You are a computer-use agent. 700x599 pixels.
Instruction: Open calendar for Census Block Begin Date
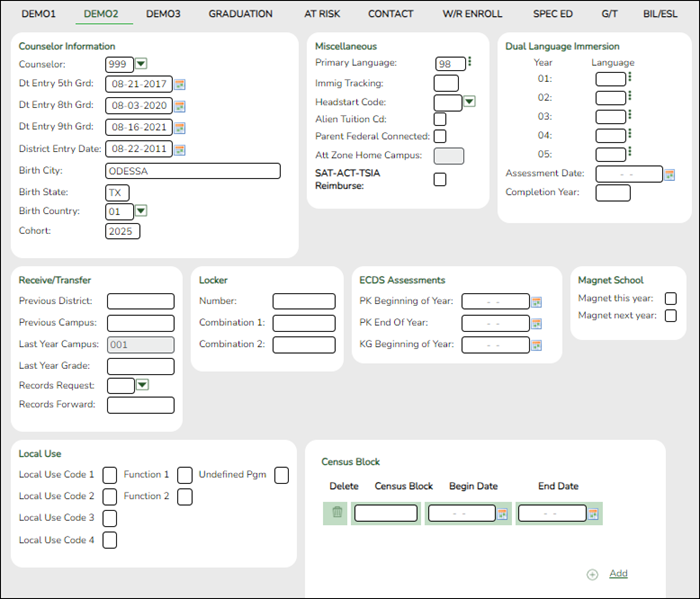click(x=502, y=514)
